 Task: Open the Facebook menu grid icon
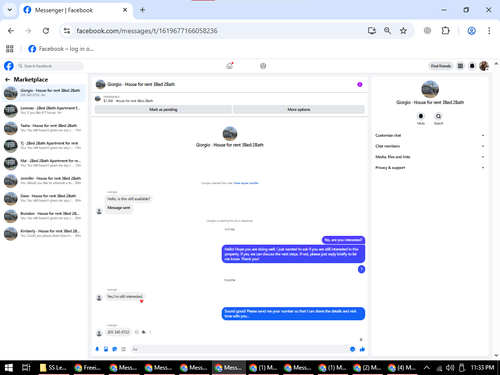click(x=460, y=66)
